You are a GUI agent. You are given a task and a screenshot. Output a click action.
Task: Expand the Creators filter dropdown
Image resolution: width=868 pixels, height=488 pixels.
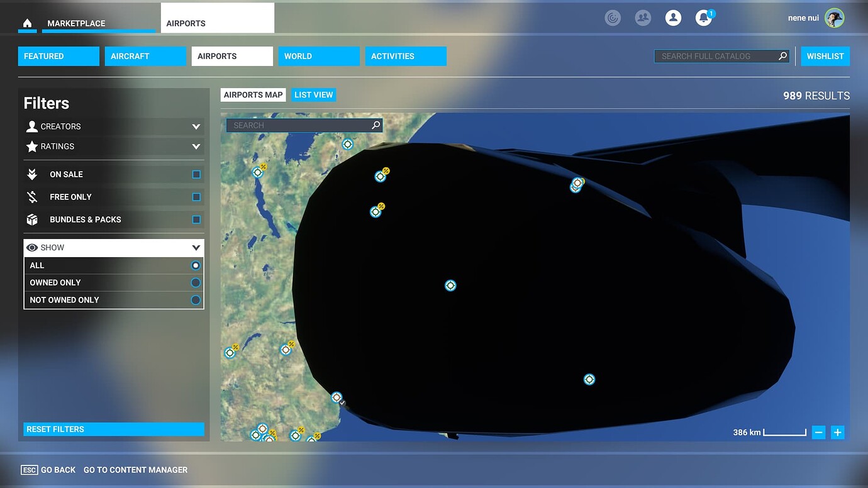point(196,126)
